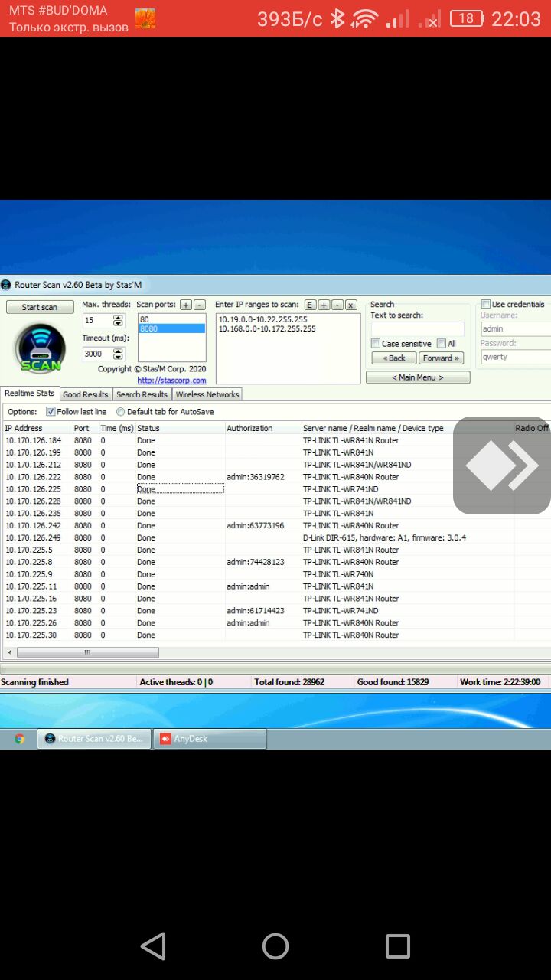
Task: Select port 80 in Scan ports list
Action: [172, 319]
